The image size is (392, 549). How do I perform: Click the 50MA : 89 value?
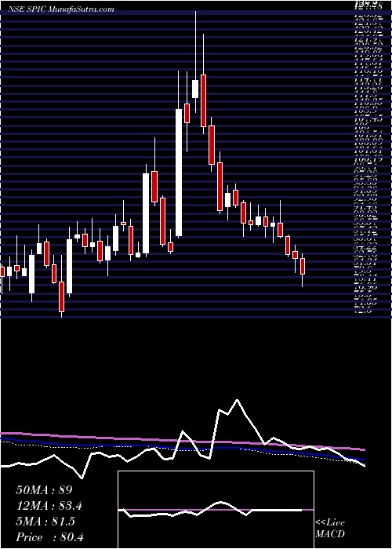pyautogui.click(x=44, y=490)
